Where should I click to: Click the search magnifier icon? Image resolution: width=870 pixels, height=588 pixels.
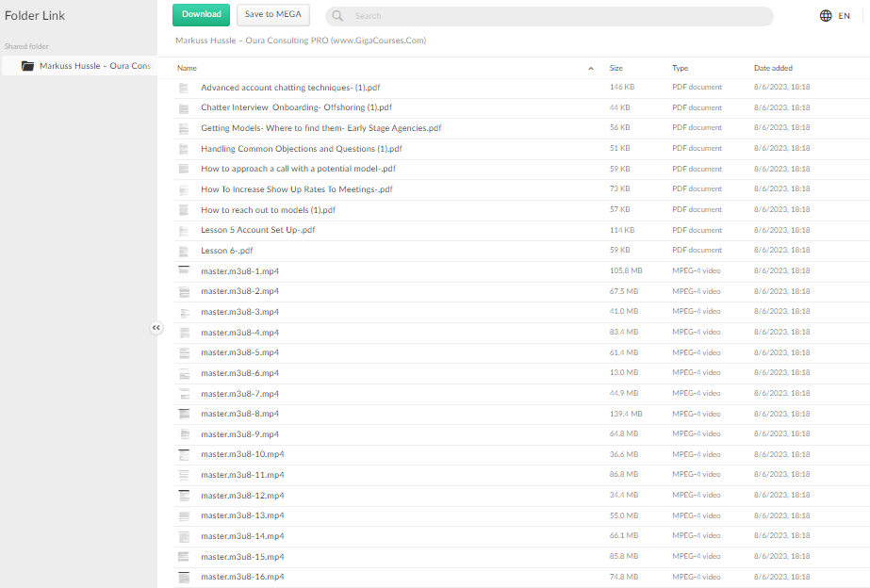click(337, 15)
